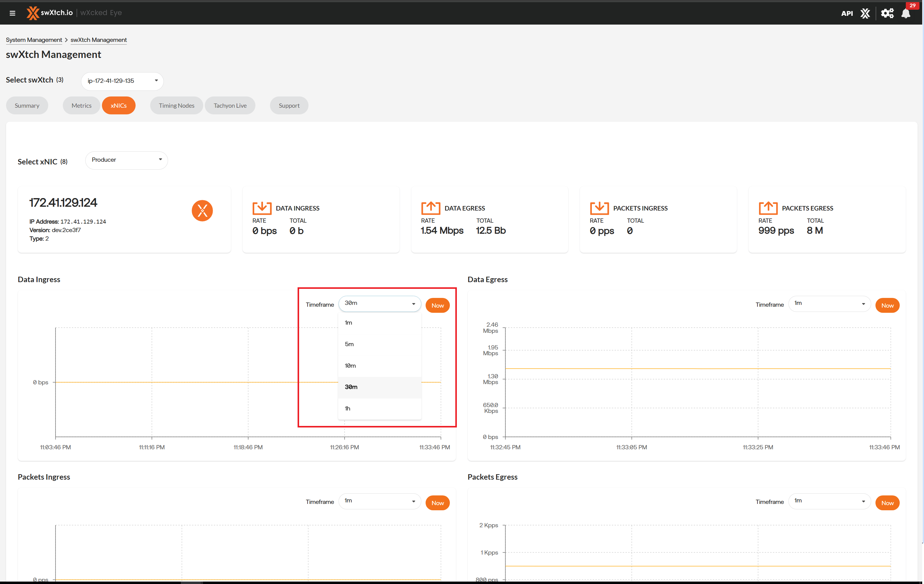Follow the System Management breadcrumb link
924x584 pixels.
click(x=34, y=40)
